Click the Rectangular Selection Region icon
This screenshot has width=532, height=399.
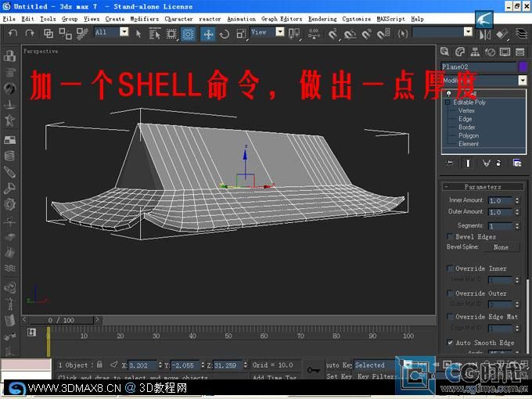(171, 34)
